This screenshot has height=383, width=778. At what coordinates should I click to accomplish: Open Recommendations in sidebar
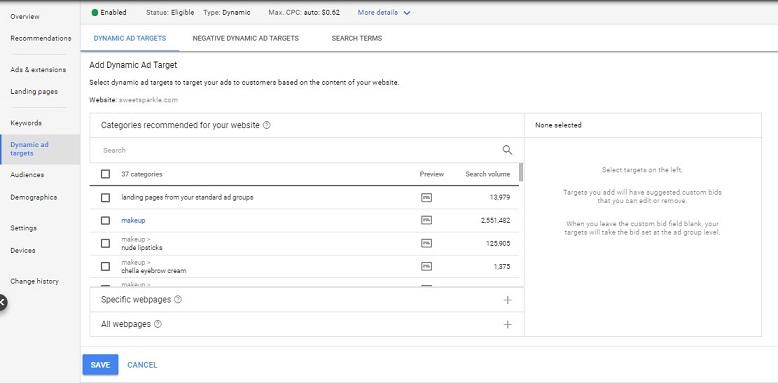[41, 38]
